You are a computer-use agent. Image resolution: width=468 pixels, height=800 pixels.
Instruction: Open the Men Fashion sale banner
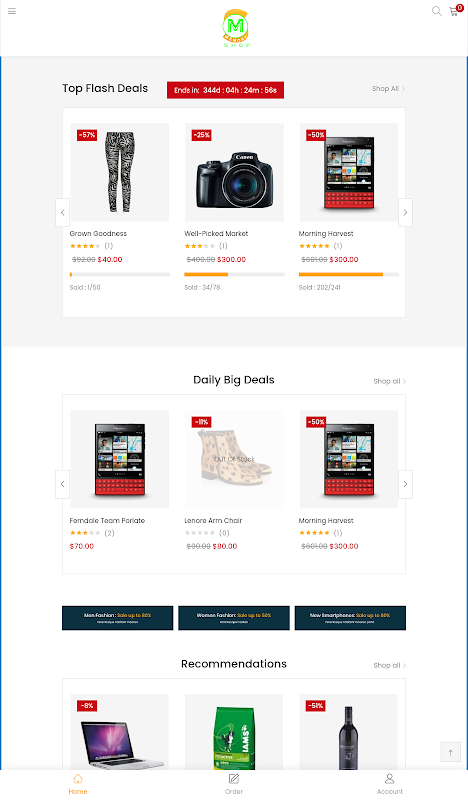pos(117,618)
